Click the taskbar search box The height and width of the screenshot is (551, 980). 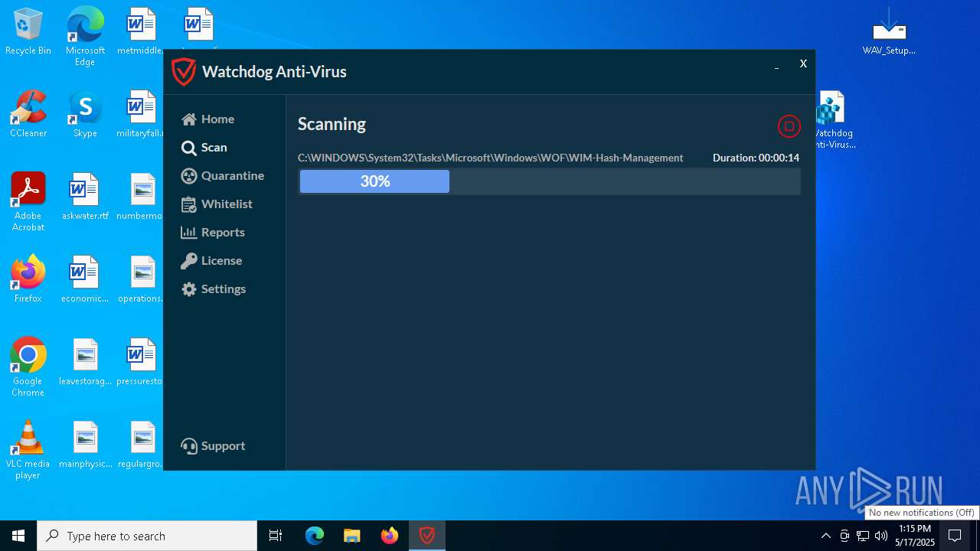click(x=147, y=536)
